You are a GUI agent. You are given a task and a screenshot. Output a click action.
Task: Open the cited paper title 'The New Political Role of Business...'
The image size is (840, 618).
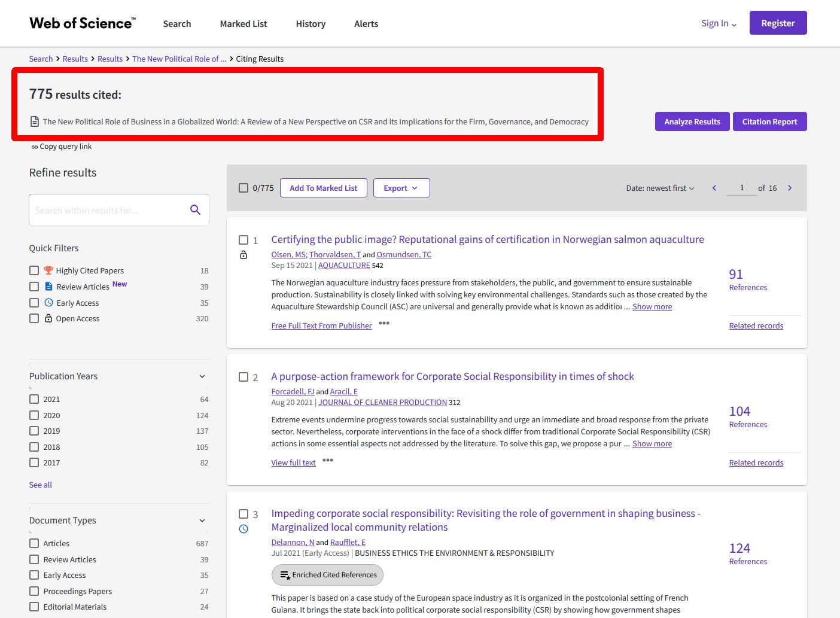(x=316, y=121)
